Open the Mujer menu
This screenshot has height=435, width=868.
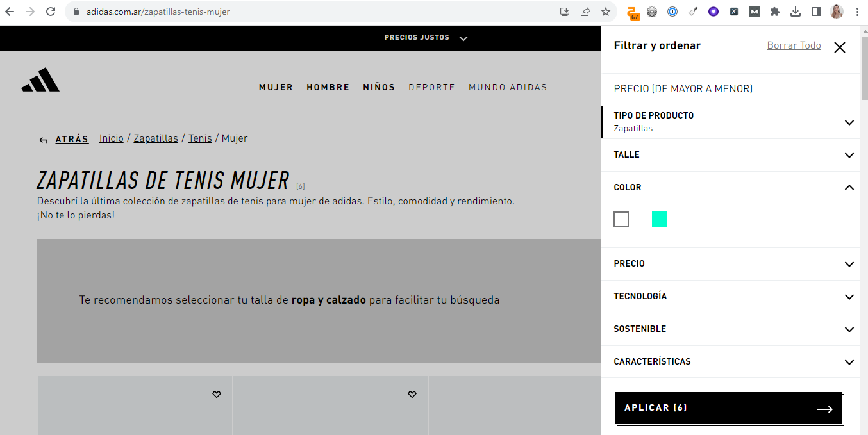(x=276, y=87)
